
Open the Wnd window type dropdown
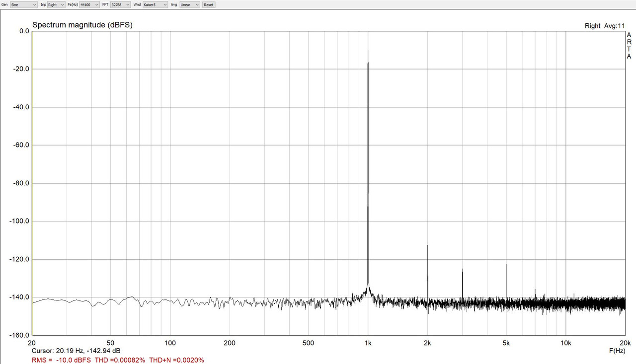click(x=155, y=4)
